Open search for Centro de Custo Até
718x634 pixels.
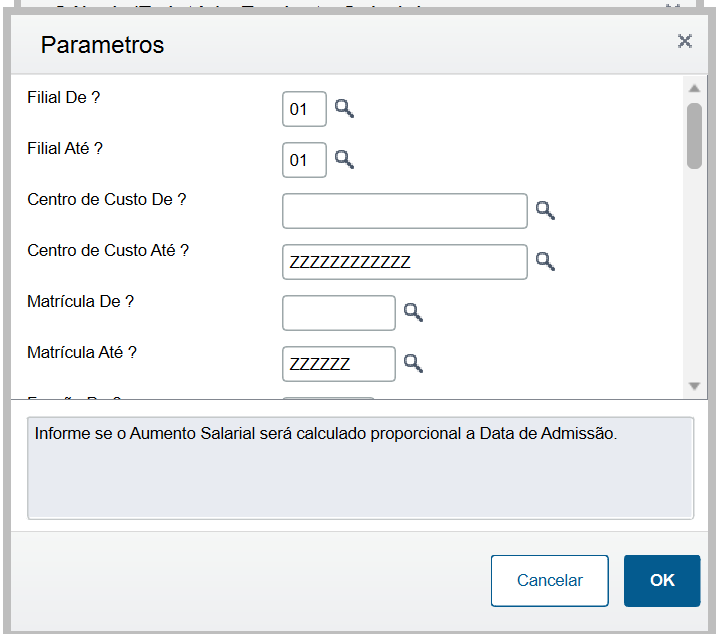545,262
